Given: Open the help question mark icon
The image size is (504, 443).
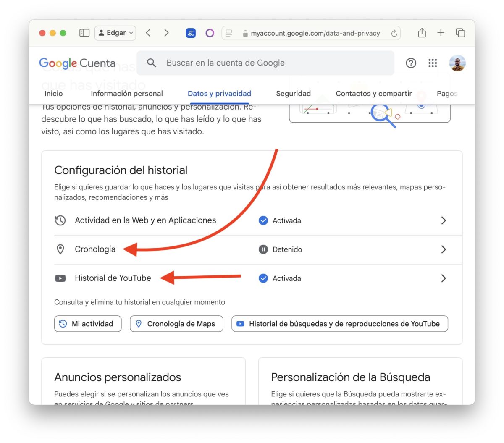Looking at the screenshot, I should pyautogui.click(x=411, y=63).
